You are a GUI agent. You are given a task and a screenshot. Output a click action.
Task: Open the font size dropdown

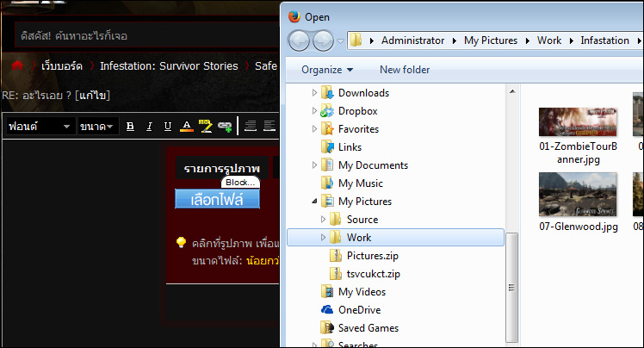pos(96,127)
